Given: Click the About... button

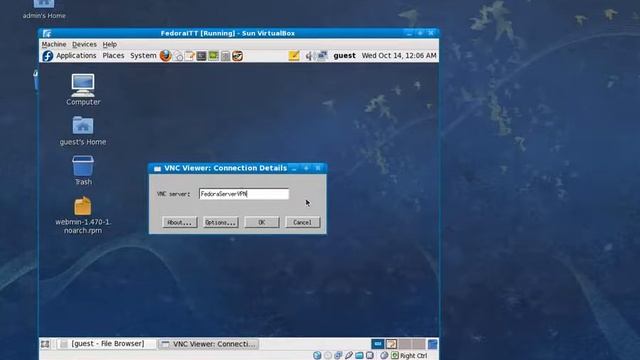Looking at the screenshot, I should coord(180,222).
